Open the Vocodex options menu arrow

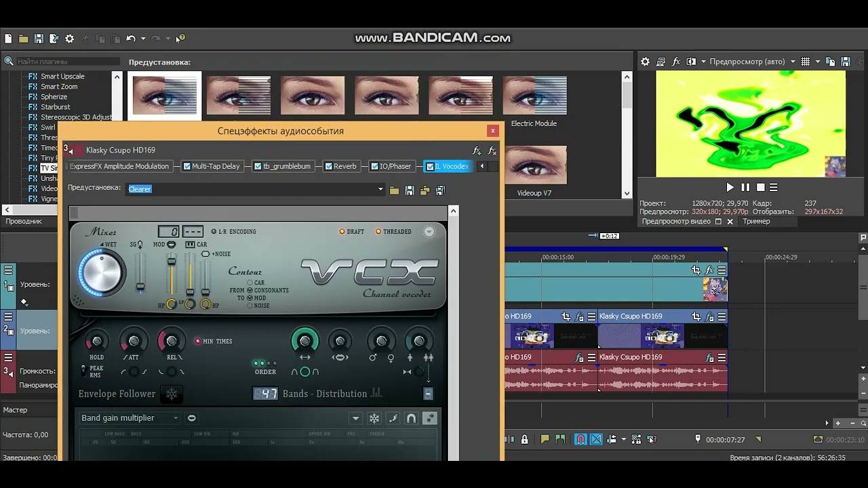coord(429,232)
